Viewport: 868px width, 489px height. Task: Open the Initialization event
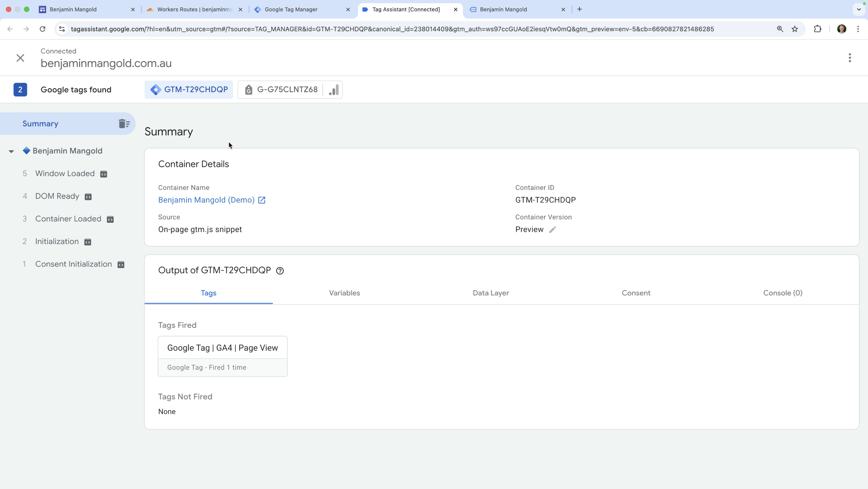[x=57, y=241]
